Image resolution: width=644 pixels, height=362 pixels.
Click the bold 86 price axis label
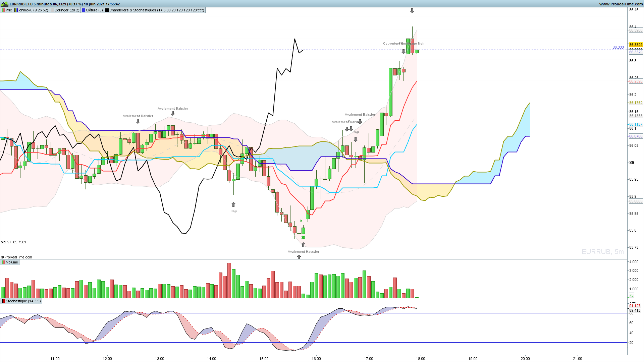[x=632, y=163]
